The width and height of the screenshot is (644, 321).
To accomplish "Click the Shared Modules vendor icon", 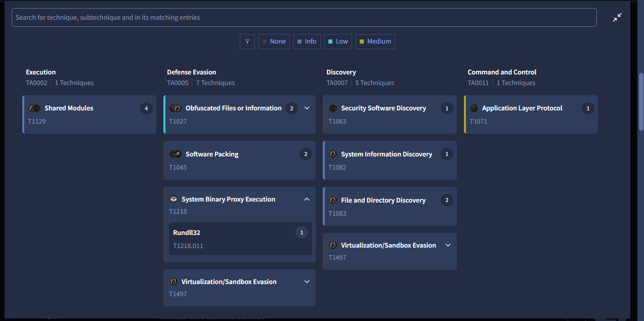I will click(34, 108).
